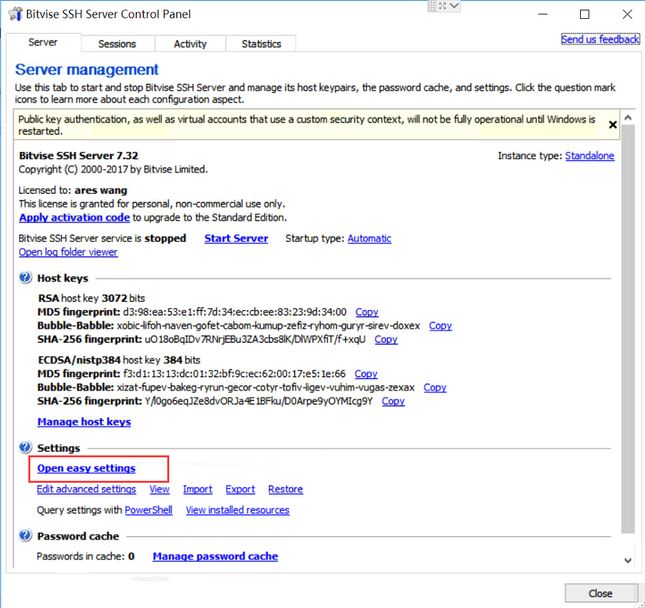Viewport: 645px width, 608px height.
Task: Export the server settings
Action: pyautogui.click(x=240, y=490)
